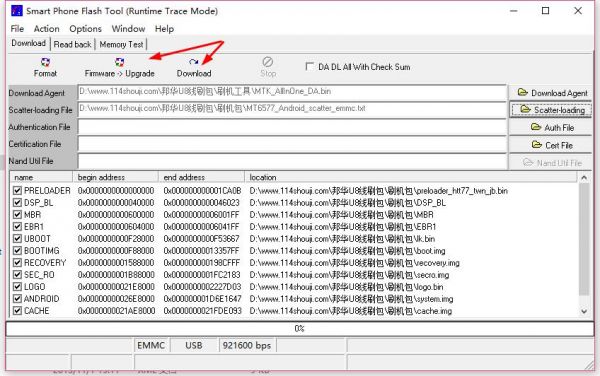This screenshot has width=600, height=376.
Task: Click the 0% download progress bar
Action: pos(300,329)
